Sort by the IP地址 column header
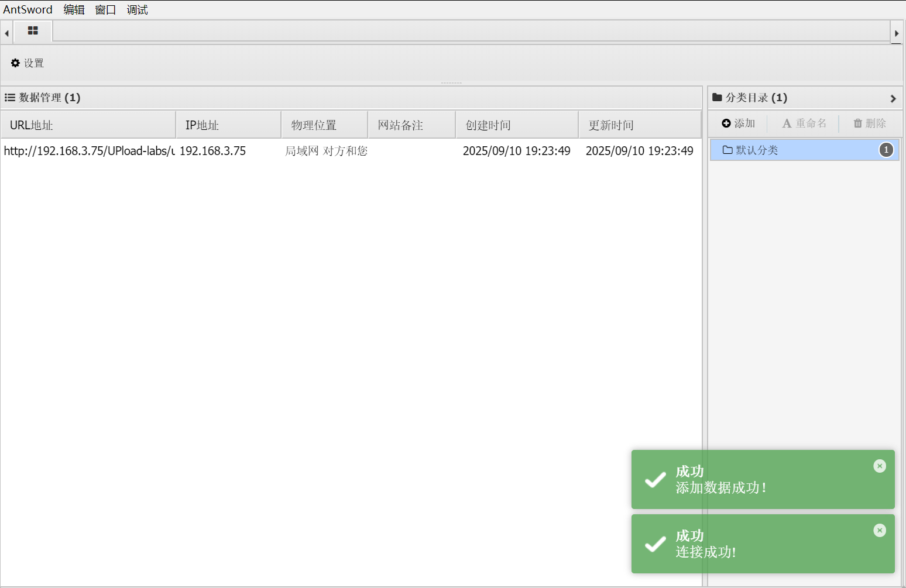The width and height of the screenshot is (906, 588). [228, 125]
